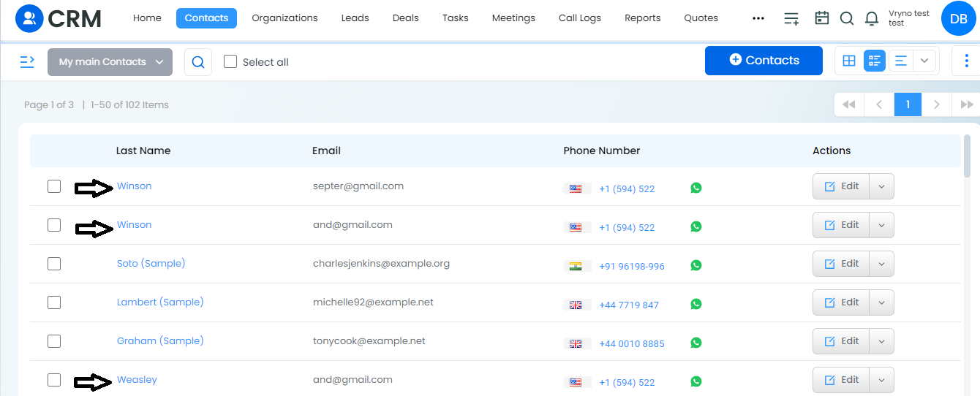Image resolution: width=980 pixels, height=396 pixels.
Task: Open DB user avatar menu
Action: point(958,18)
